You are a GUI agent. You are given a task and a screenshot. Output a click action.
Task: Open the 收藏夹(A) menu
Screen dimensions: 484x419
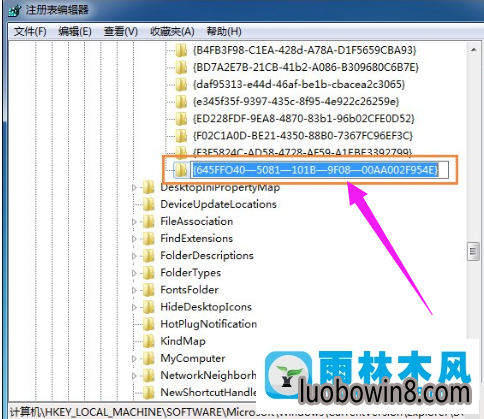click(172, 32)
